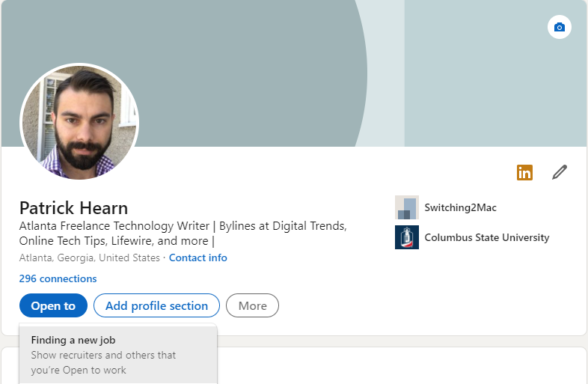Viewport: 588px width, 384px height.
Task: Click 'Show recruiters and others' description text
Action: coord(103,355)
